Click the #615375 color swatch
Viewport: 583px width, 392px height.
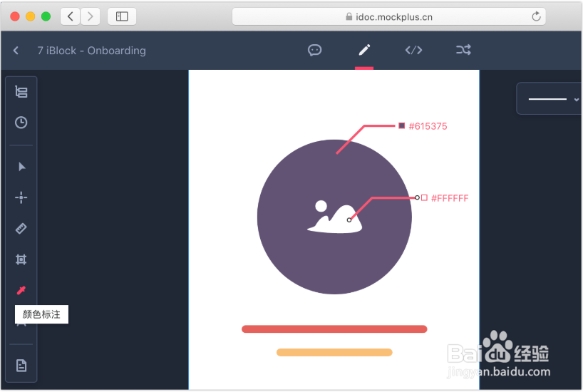[x=401, y=125]
